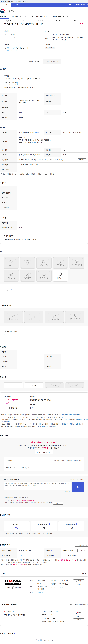
Task: Click the 관심기업 button
Action: coord(8,588)
